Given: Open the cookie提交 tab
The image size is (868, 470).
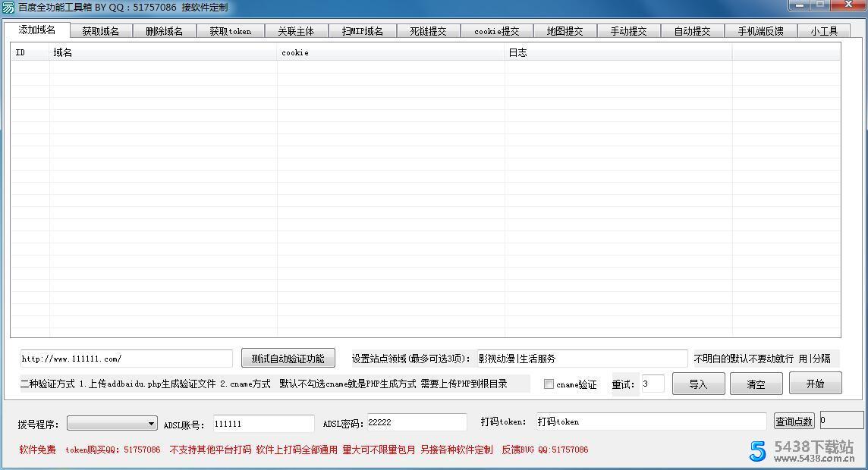Looking at the screenshot, I should click(x=498, y=31).
